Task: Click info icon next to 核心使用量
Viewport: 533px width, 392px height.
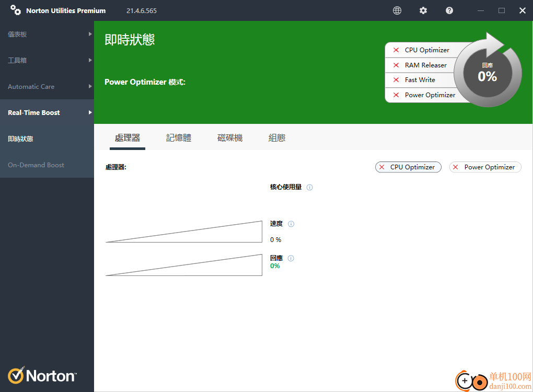Action: (309, 187)
